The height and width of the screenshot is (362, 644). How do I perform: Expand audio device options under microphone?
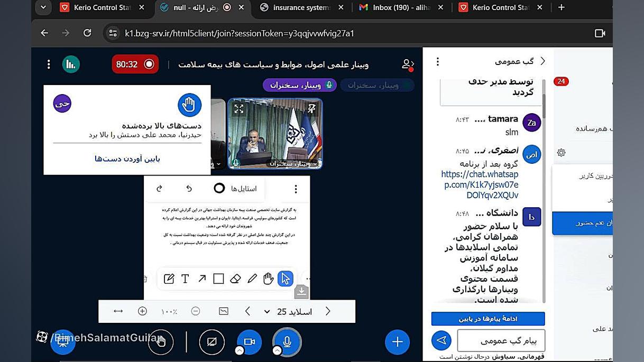277,350
